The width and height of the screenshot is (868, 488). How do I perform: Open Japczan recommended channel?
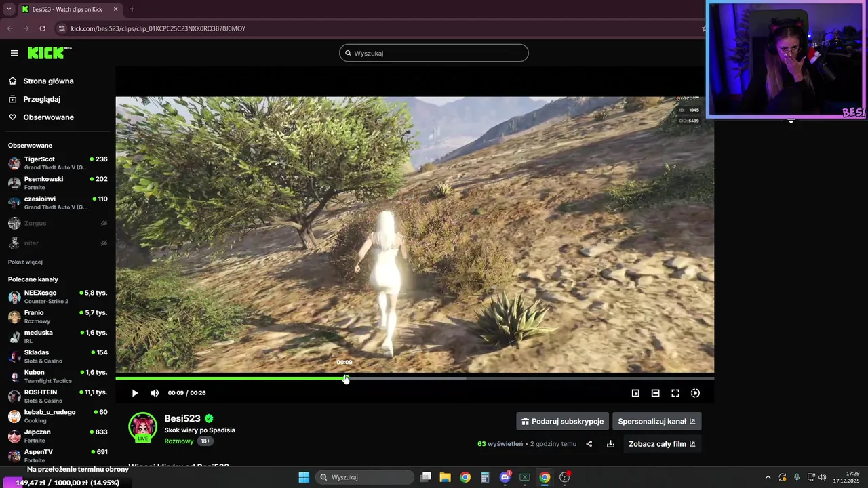click(57, 436)
